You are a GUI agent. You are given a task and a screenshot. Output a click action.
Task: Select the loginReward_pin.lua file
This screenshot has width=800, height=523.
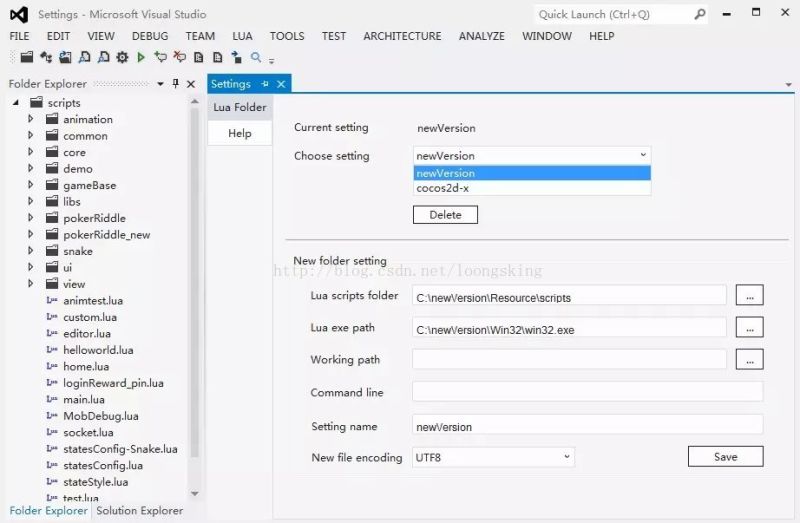113,383
